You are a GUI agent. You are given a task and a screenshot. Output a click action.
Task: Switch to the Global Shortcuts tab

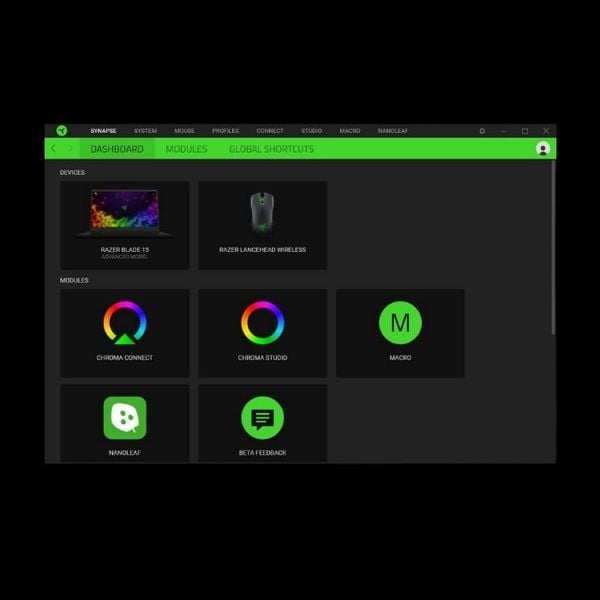coord(271,149)
